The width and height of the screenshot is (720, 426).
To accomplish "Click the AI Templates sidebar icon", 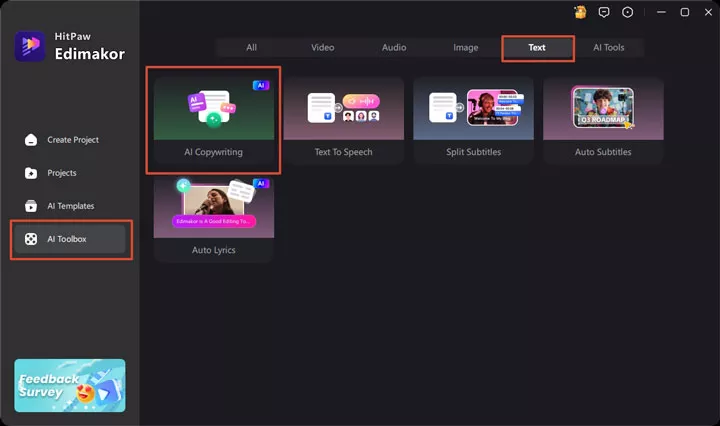I will tap(31, 206).
